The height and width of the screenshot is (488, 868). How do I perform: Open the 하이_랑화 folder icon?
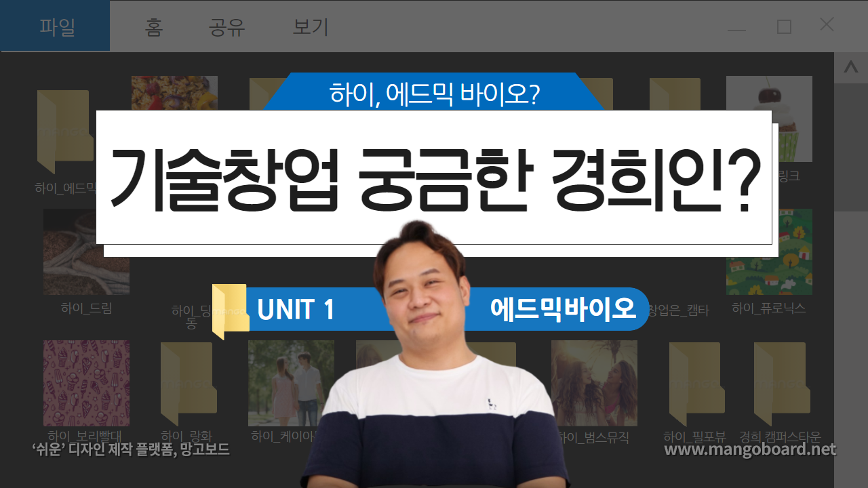[189, 384]
